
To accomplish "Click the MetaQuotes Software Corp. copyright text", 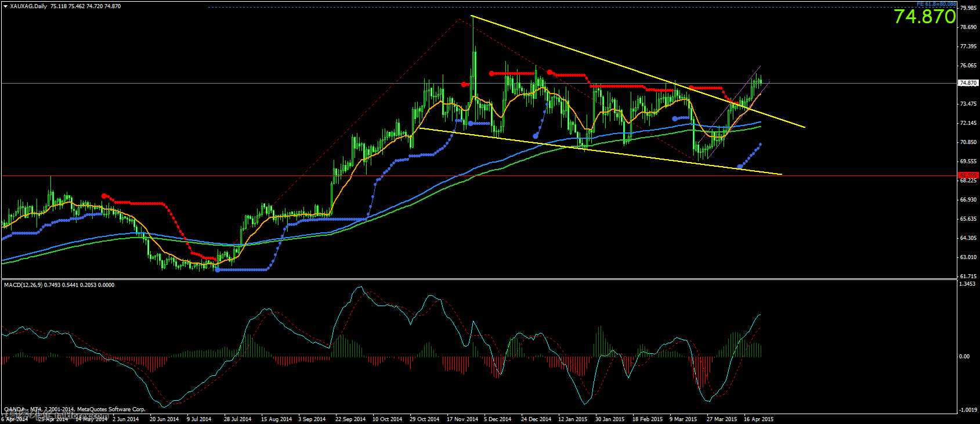I will 111,409.
